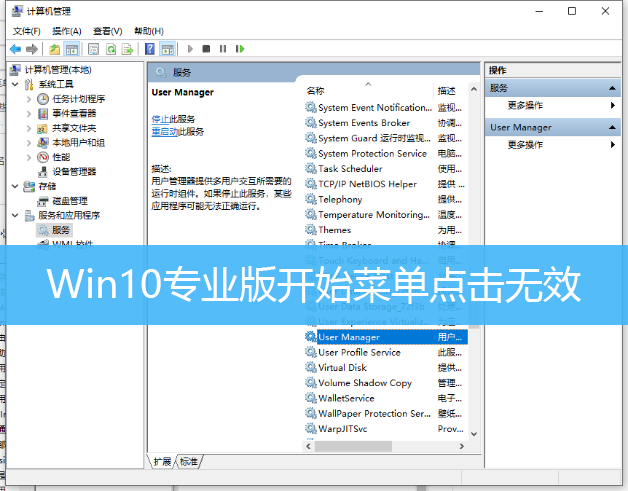Open the 查看(V) menu
Image resolution: width=628 pixels, height=491 pixels.
coord(107,31)
